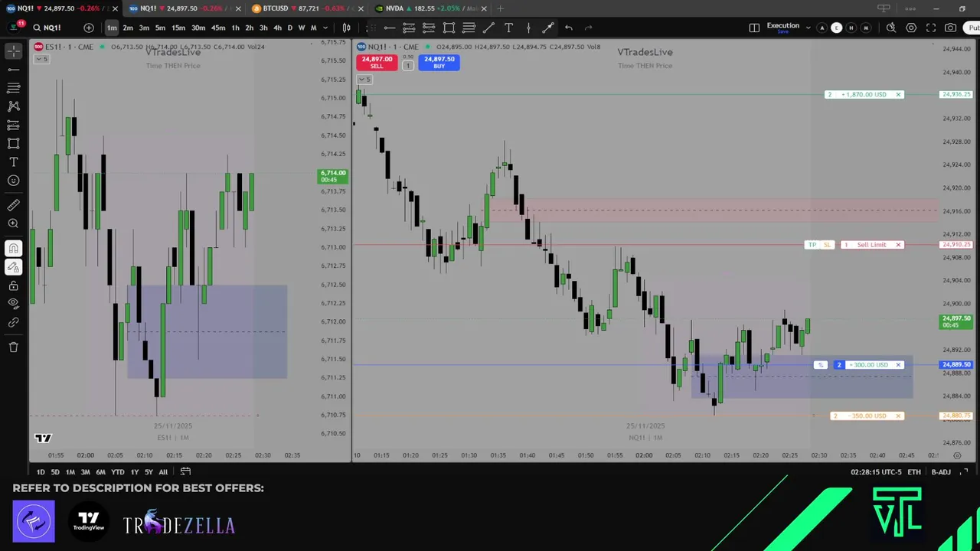The height and width of the screenshot is (551, 980).
Task: Open chart settings hexagon icon
Action: 911,28
